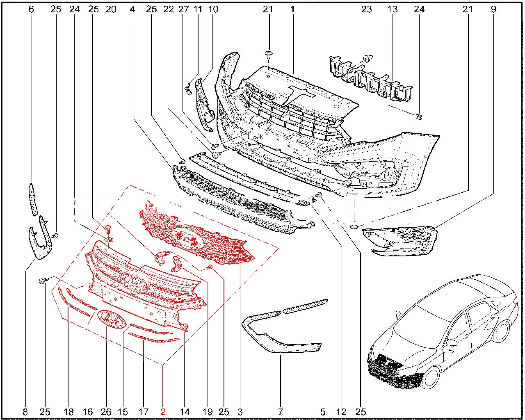
Task: Select part number 3 label at bottom
Action: pos(240,412)
